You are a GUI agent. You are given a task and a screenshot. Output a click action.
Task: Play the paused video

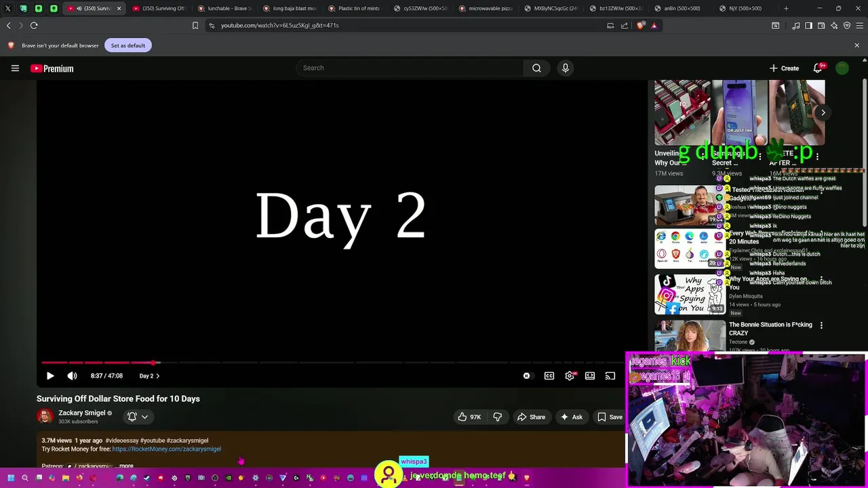(50, 375)
